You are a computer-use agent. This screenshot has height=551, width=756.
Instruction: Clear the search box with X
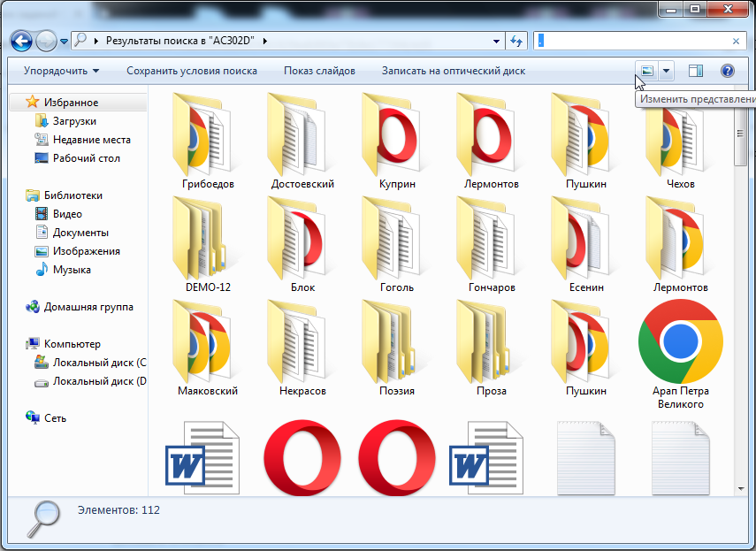(x=736, y=42)
